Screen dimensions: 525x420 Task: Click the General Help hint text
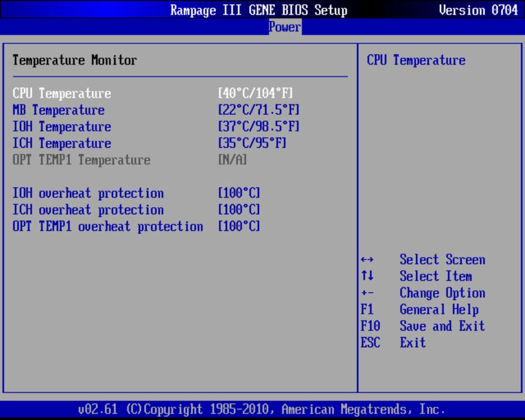point(439,310)
